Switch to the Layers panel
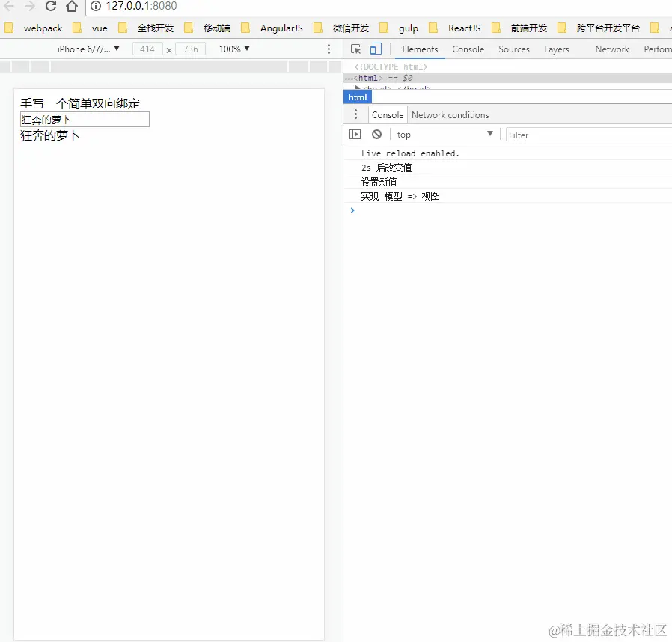 point(556,49)
